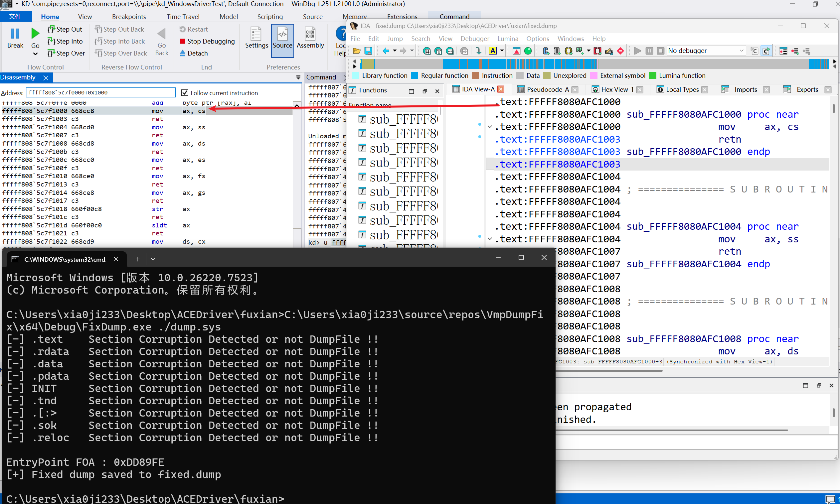The width and height of the screenshot is (840, 504).
Task: Click the IDA open file folder icon
Action: pos(356,51)
